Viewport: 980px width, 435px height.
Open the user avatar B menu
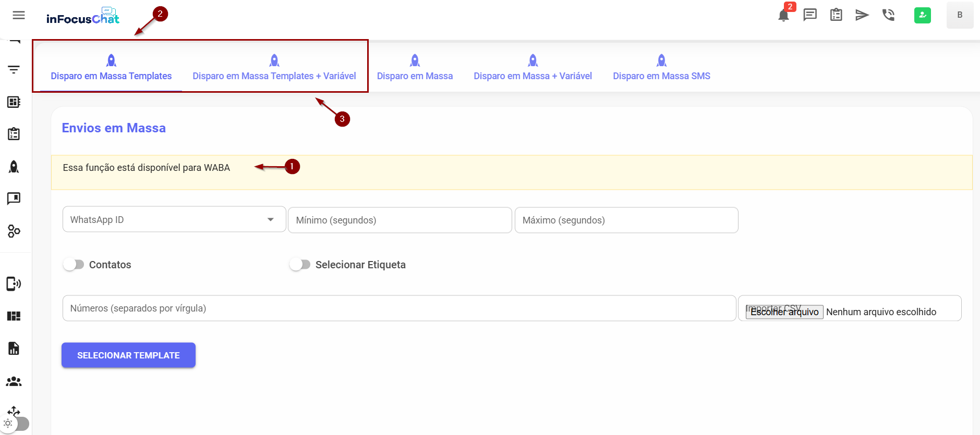960,15
